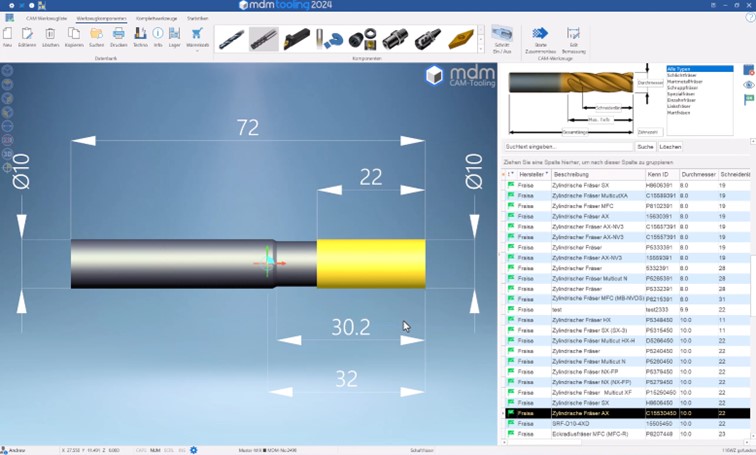Open the CAM Werkzeugliste tab
This screenshot has width=756, height=455.
(47, 18)
